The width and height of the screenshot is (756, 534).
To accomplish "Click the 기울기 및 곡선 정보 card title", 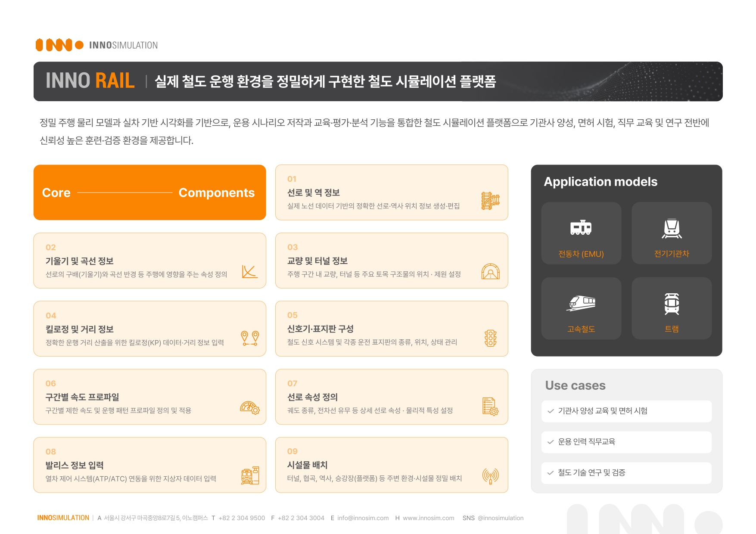I will tap(80, 261).
